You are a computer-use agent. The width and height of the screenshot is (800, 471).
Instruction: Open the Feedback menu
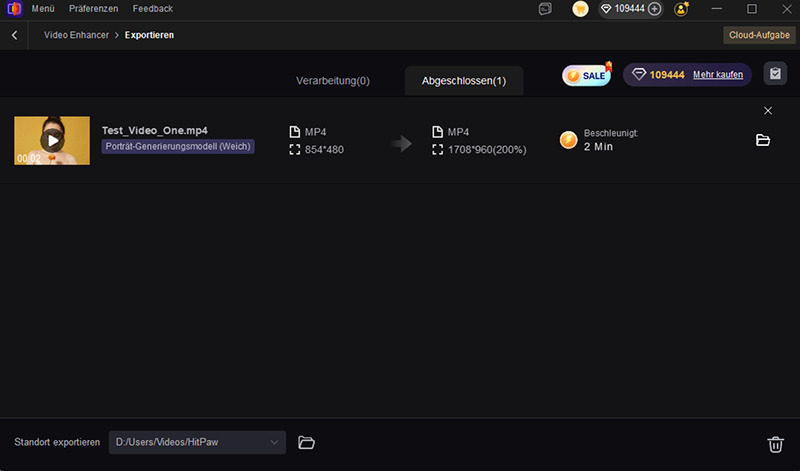tap(152, 9)
